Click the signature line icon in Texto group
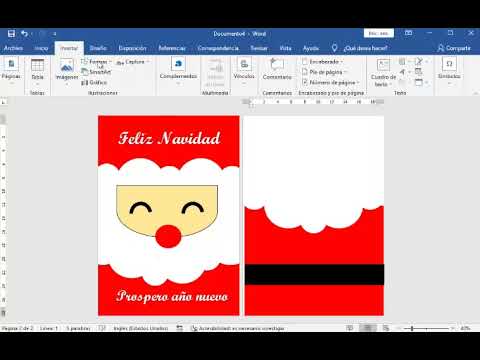Screen dimensions: 480x360 (x=419, y=61)
